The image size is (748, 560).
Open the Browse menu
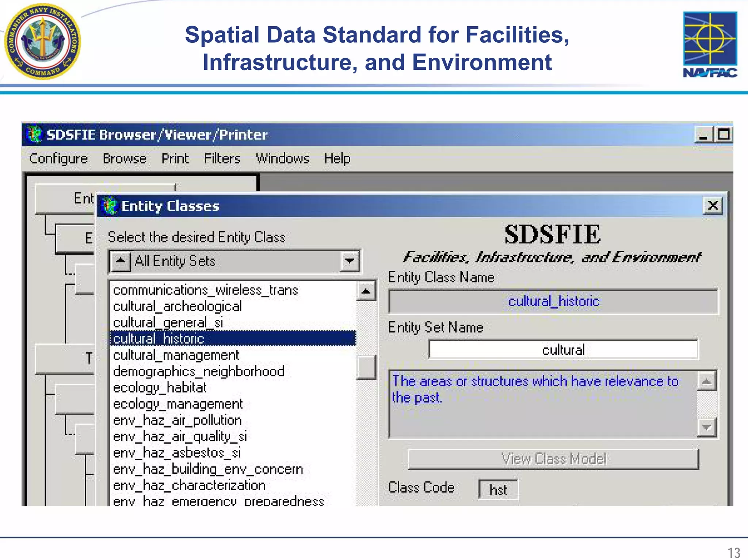click(x=125, y=159)
